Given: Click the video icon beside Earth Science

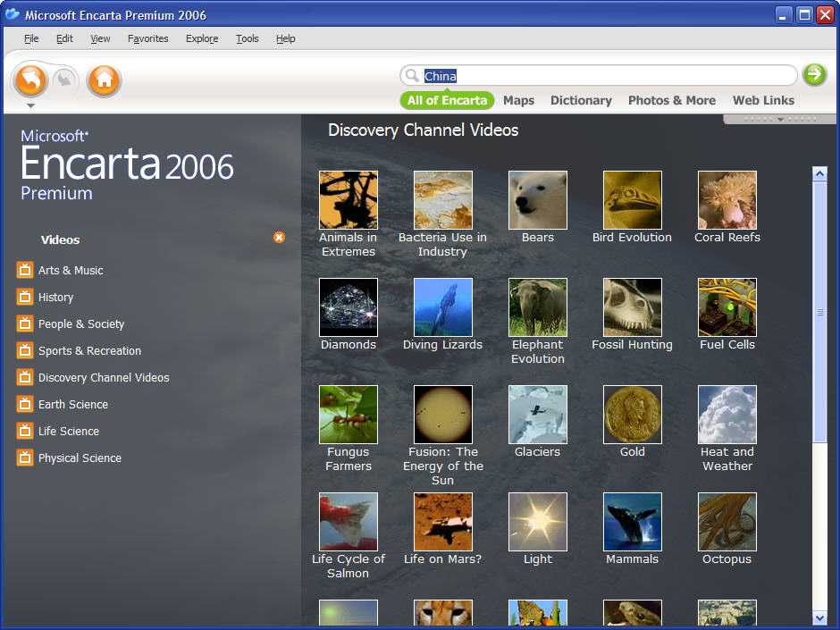Looking at the screenshot, I should click(x=25, y=404).
